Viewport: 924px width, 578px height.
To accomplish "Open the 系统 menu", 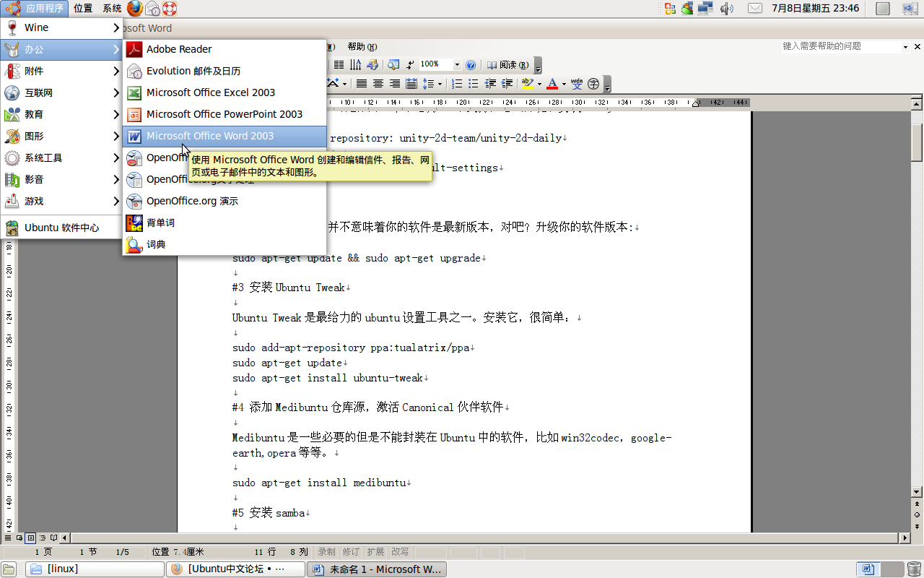I will click(112, 9).
